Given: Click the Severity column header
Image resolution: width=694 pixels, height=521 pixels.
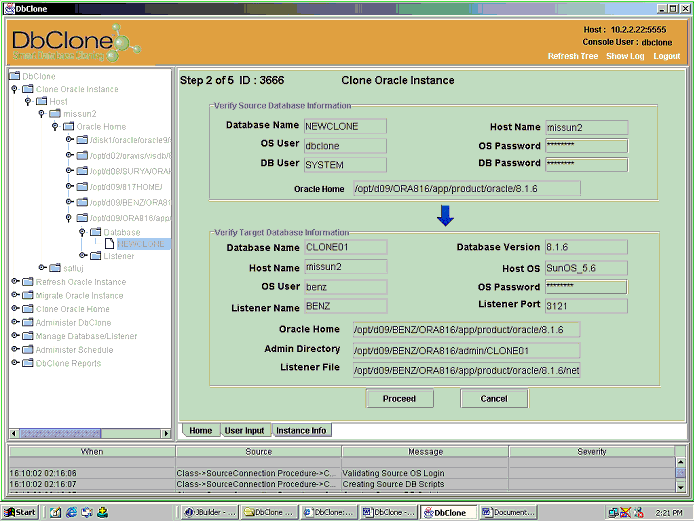Looking at the screenshot, I should click(x=592, y=452).
